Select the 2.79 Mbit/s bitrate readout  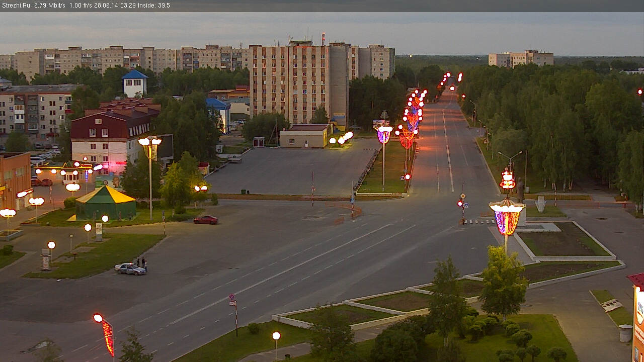click(50, 6)
